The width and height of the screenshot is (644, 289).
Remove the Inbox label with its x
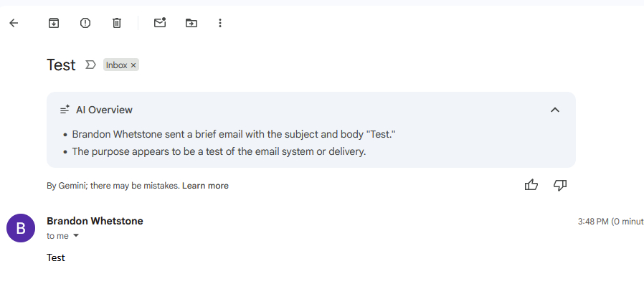tap(133, 65)
